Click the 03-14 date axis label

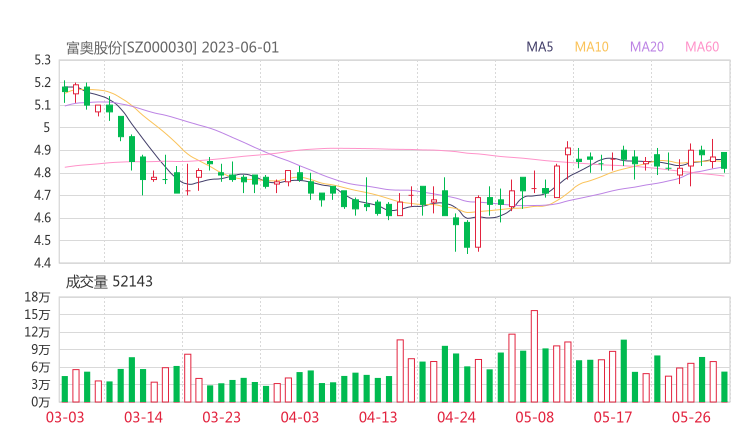(x=143, y=417)
